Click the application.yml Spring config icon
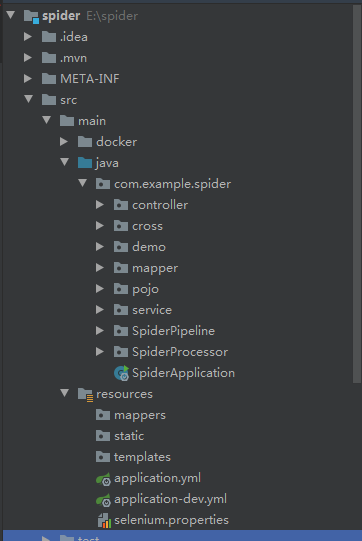362x541 pixels. (x=103, y=479)
